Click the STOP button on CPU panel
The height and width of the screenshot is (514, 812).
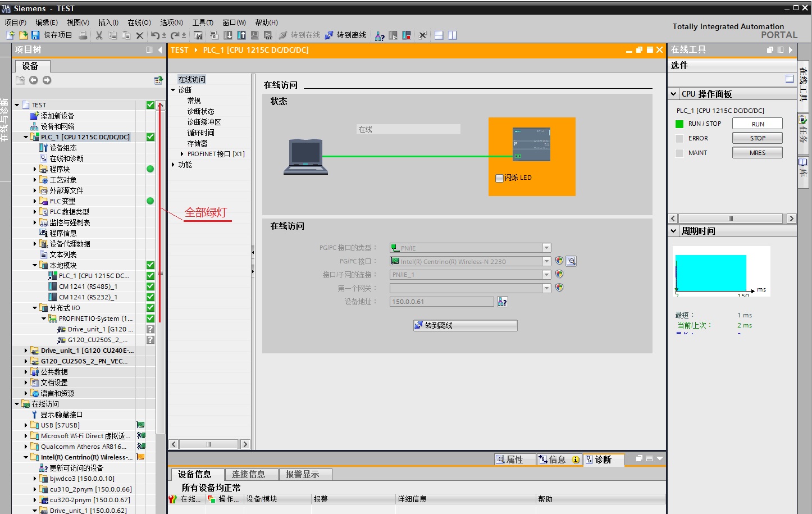(x=758, y=138)
